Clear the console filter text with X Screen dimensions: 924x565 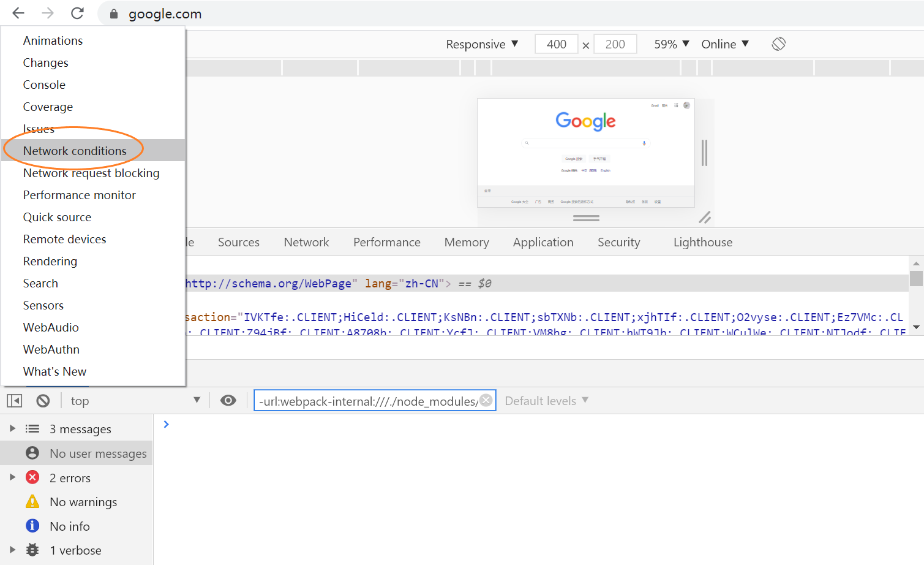(x=486, y=400)
